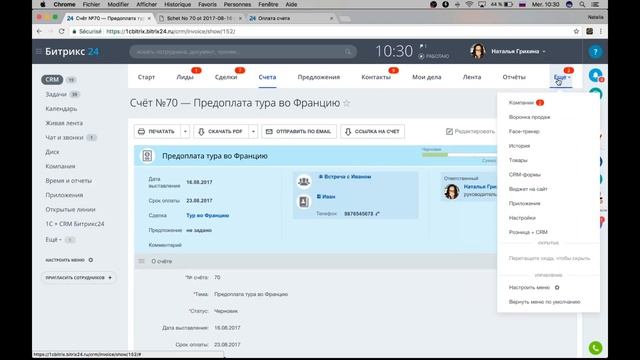Click the drag handle icon of О счёте section

click(141, 261)
